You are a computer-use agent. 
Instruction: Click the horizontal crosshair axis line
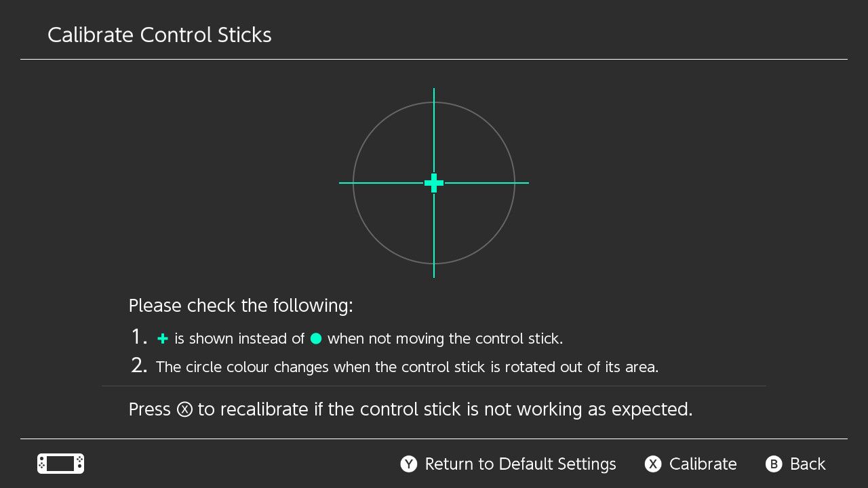coord(366,182)
